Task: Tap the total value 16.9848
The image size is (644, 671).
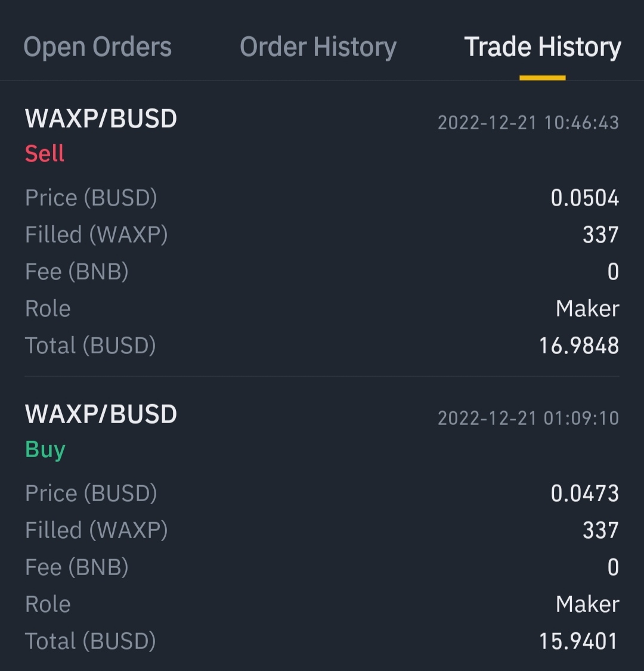Action: pos(579,346)
